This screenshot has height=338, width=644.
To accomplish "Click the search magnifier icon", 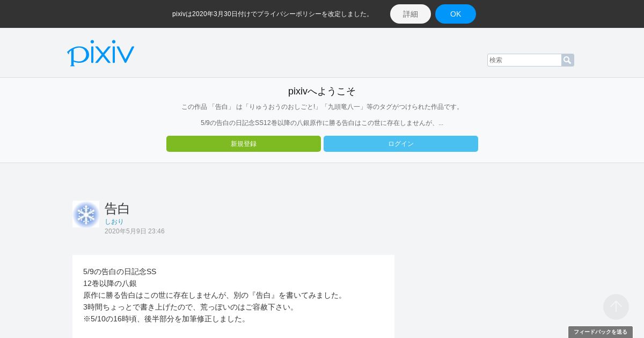I will (567, 60).
